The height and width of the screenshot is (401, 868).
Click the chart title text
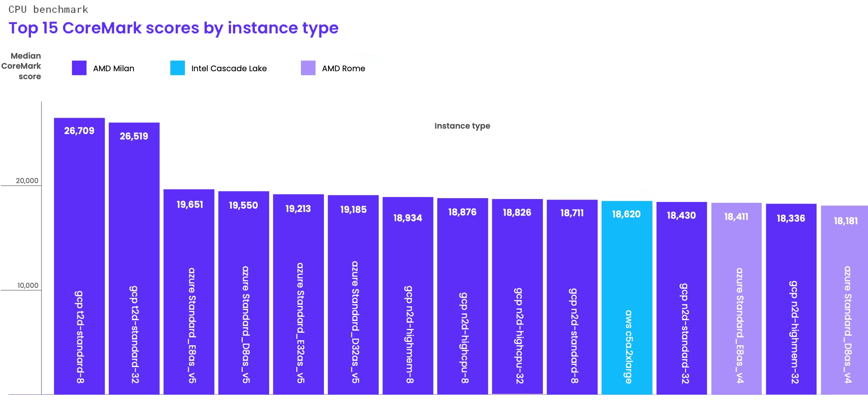coord(173,28)
